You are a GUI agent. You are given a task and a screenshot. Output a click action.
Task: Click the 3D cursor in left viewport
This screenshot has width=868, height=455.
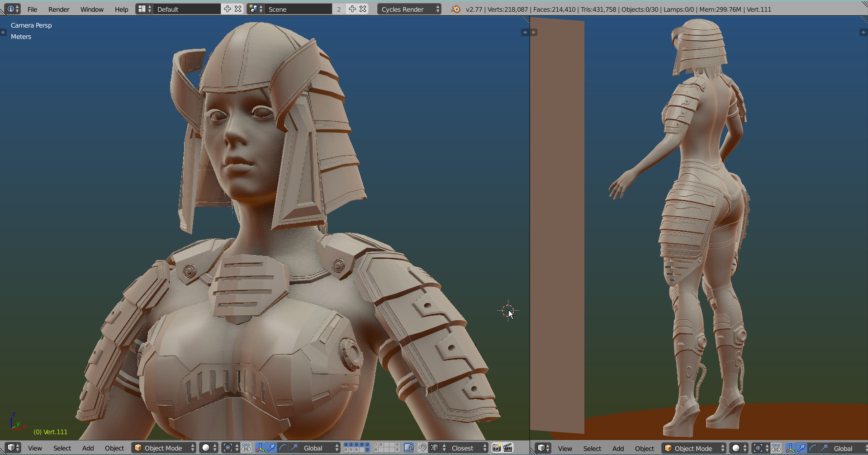click(x=508, y=311)
